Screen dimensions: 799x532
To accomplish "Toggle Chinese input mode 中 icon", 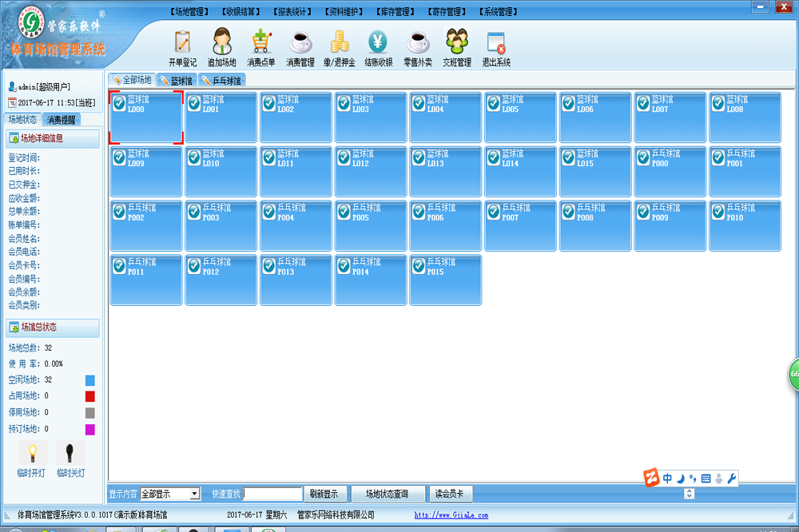I will click(x=667, y=478).
